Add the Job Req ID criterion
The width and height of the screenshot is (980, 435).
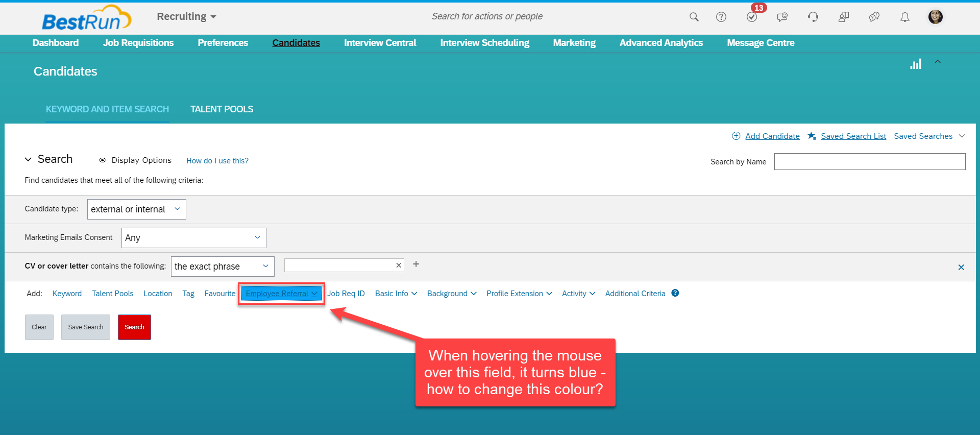point(346,294)
